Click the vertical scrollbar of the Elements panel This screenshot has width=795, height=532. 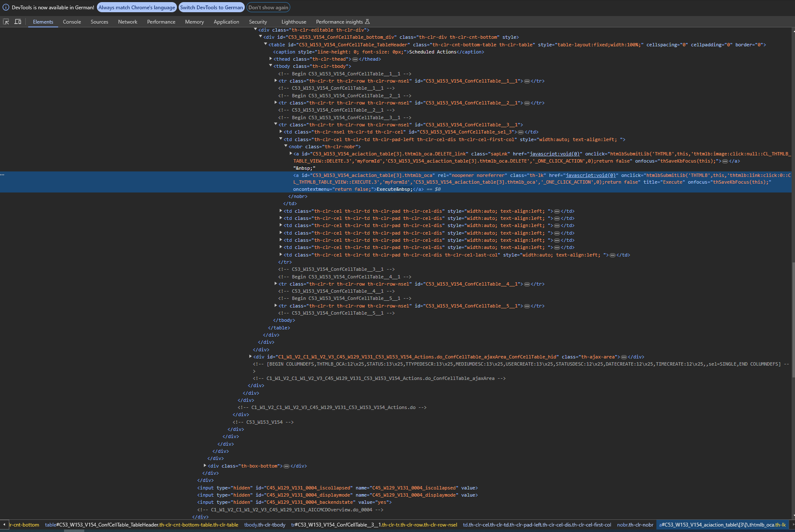pyautogui.click(x=792, y=319)
